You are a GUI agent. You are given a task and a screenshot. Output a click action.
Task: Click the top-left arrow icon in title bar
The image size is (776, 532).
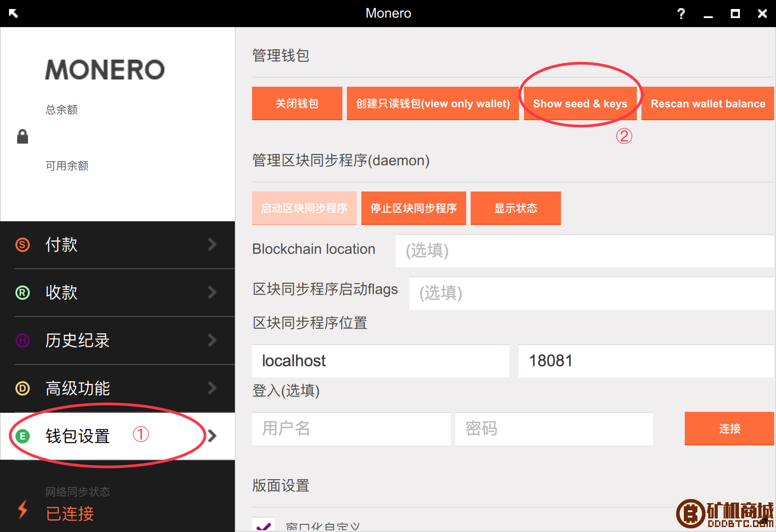point(13,13)
